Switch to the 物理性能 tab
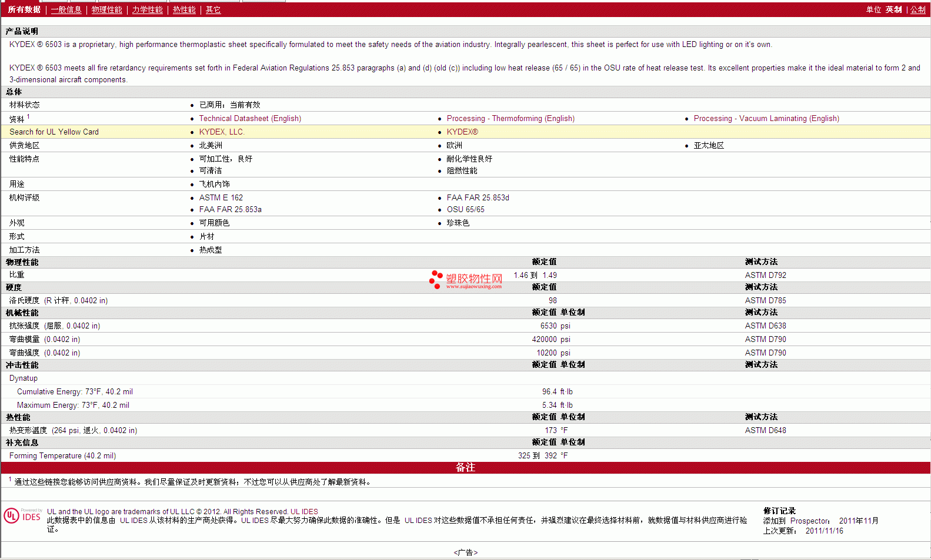Viewport: 931px width, 560px height. [106, 10]
